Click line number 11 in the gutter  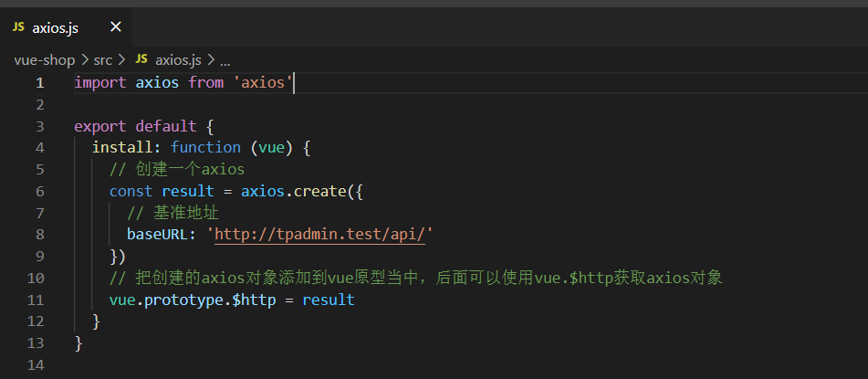pyautogui.click(x=36, y=300)
